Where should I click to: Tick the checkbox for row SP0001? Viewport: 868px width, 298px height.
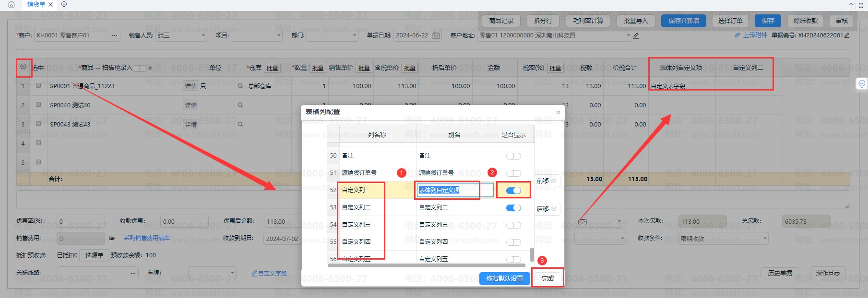click(38, 86)
